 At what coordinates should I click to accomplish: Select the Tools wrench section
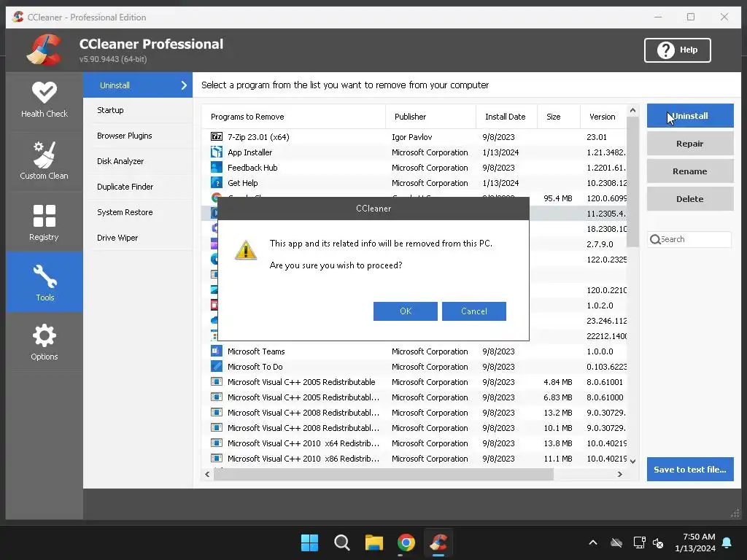pos(44,282)
